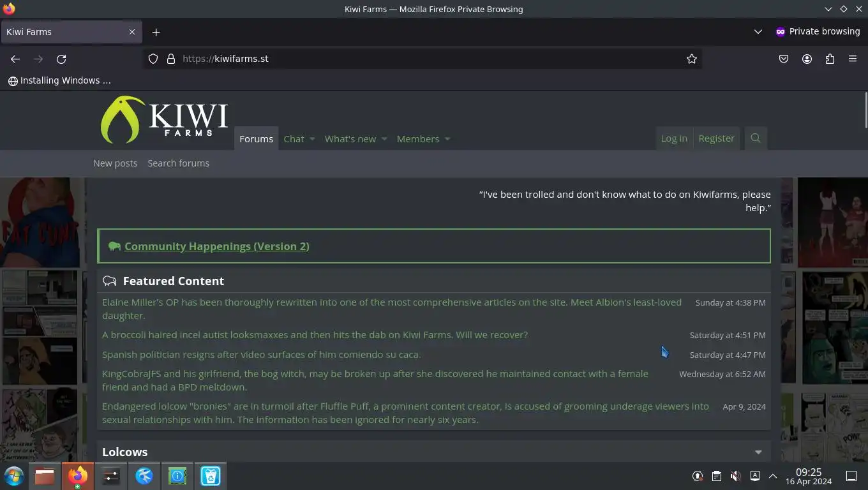The width and height of the screenshot is (868, 490).
Task: Click the 'Installing Windows ...' bookmark
Action: click(x=59, y=80)
